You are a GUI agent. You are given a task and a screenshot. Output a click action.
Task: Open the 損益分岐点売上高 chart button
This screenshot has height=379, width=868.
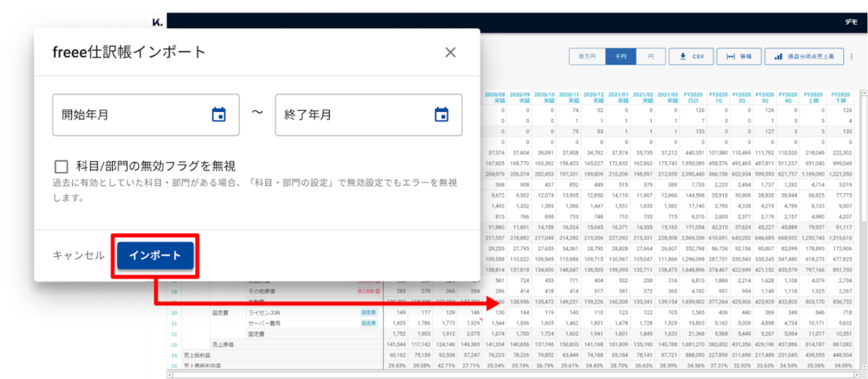804,57
